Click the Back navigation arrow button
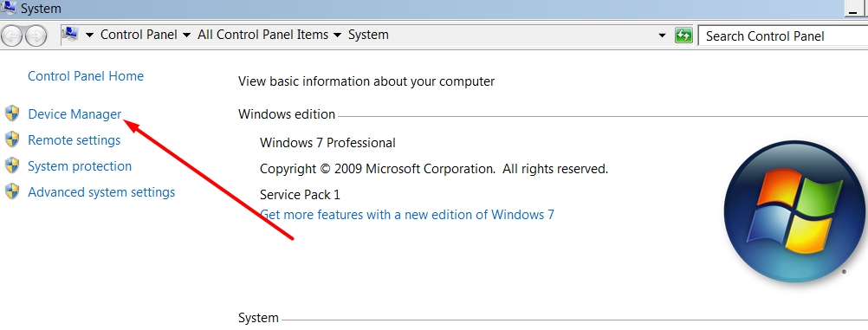The height and width of the screenshot is (330, 868). coord(11,36)
